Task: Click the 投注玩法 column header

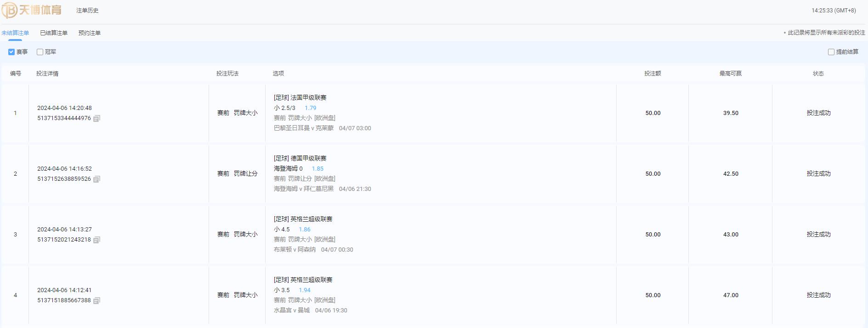Action: [x=227, y=74]
